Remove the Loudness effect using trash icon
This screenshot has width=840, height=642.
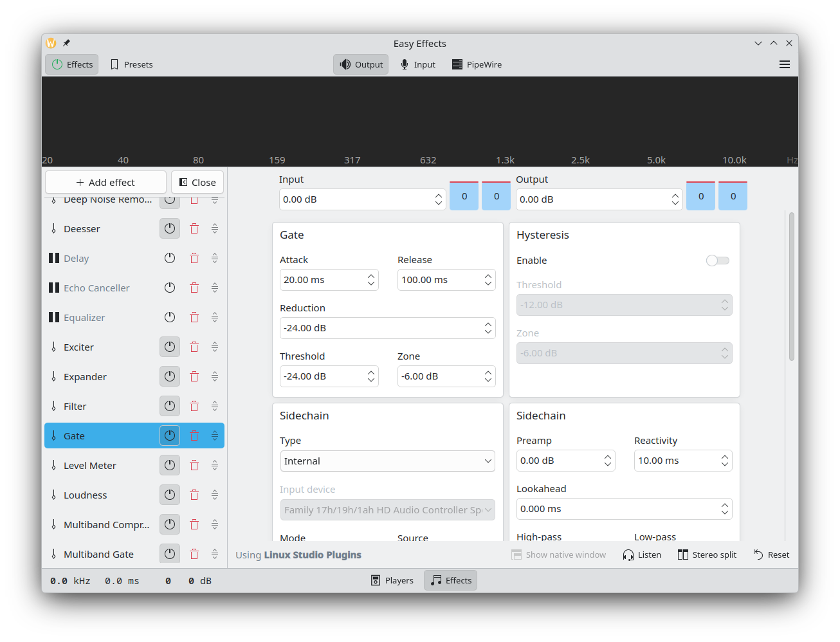(x=194, y=495)
